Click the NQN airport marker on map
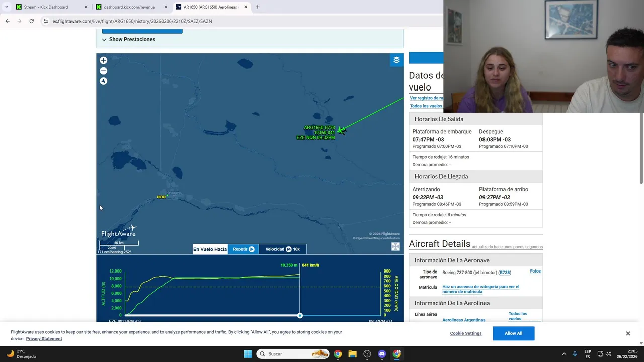The width and height of the screenshot is (644, 362). [x=163, y=197]
